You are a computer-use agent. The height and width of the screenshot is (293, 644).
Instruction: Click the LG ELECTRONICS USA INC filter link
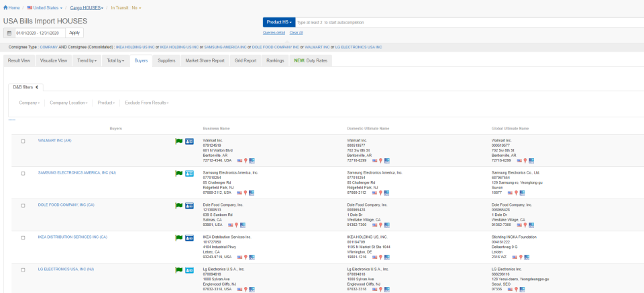pos(358,47)
